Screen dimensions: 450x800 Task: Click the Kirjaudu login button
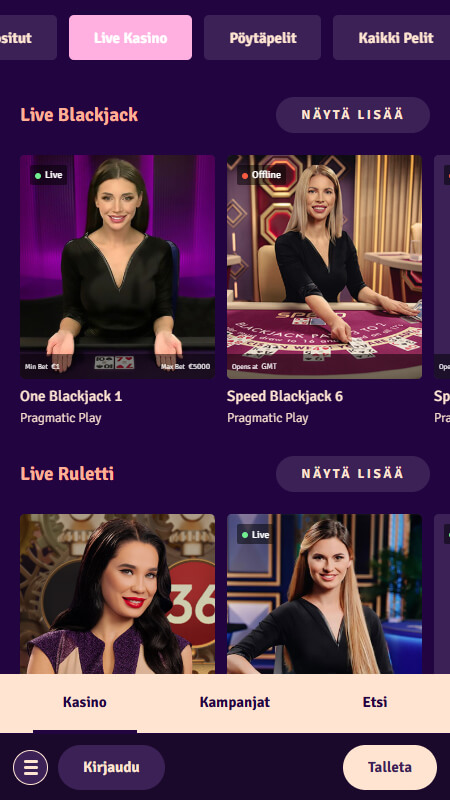[111, 767]
